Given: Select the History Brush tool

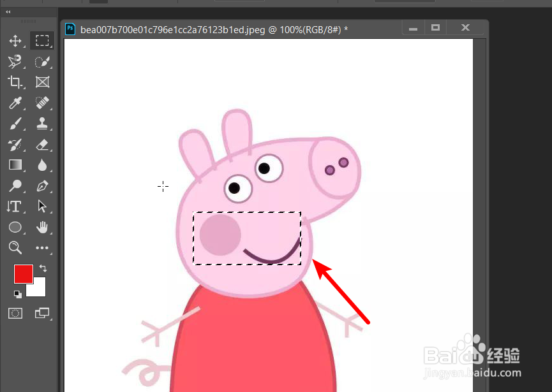Looking at the screenshot, I should (15, 145).
